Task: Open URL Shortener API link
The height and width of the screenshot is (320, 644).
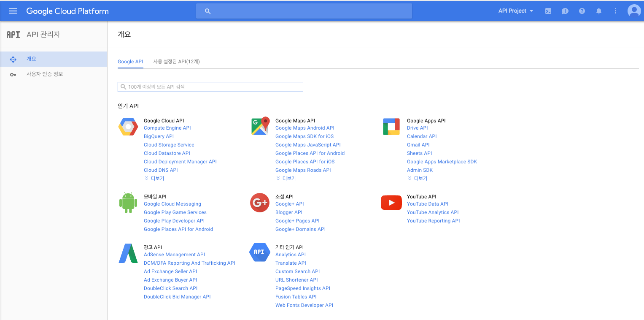Action: click(x=296, y=280)
